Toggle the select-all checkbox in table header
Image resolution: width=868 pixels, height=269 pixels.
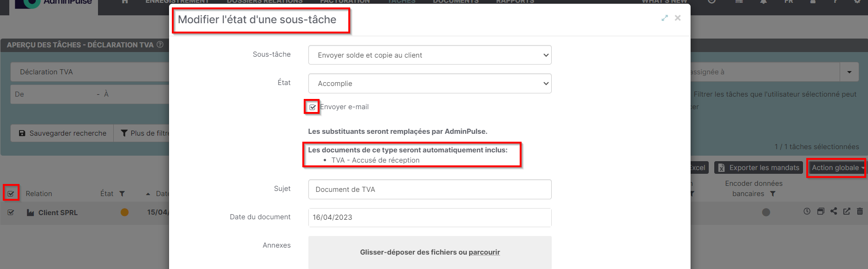[x=11, y=194]
